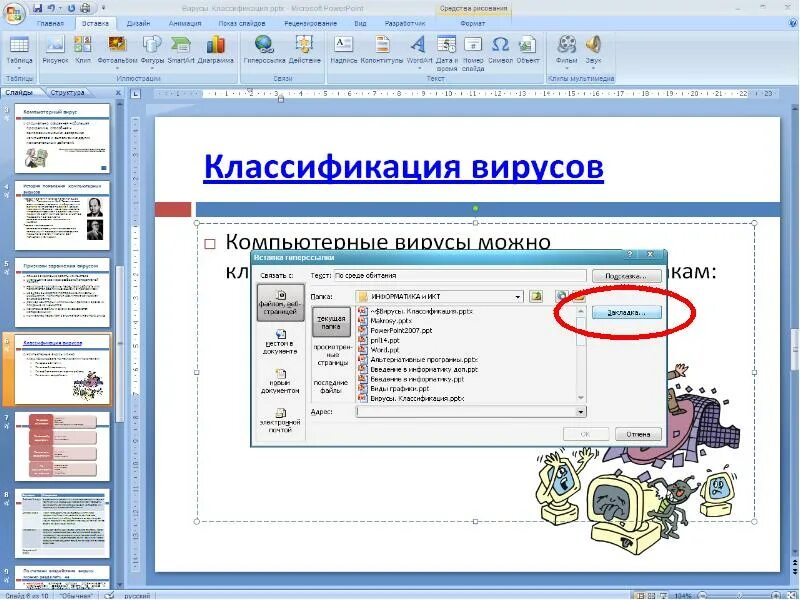Switch to the Главная ribbon tab

tap(51, 23)
